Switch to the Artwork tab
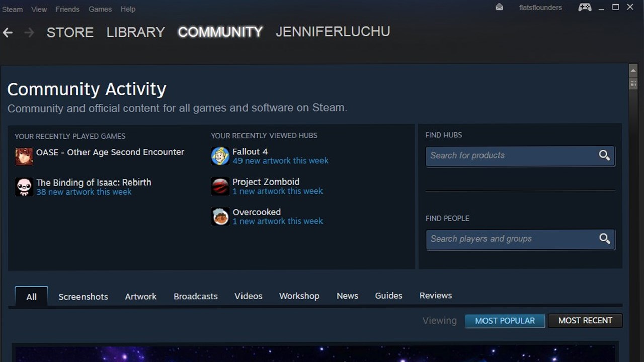The width and height of the screenshot is (644, 362). click(x=141, y=296)
